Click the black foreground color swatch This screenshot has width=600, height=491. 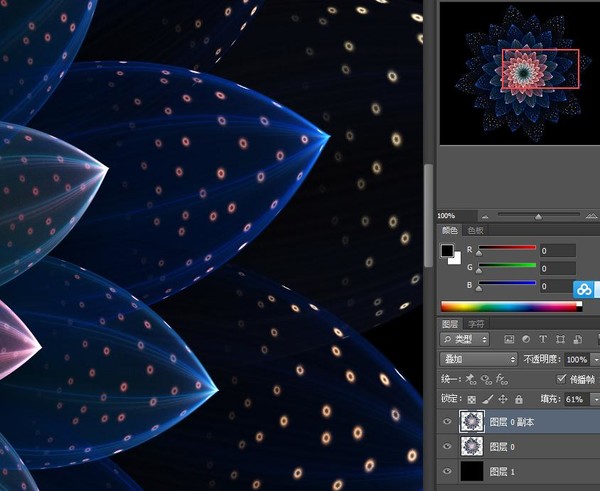pos(447,251)
